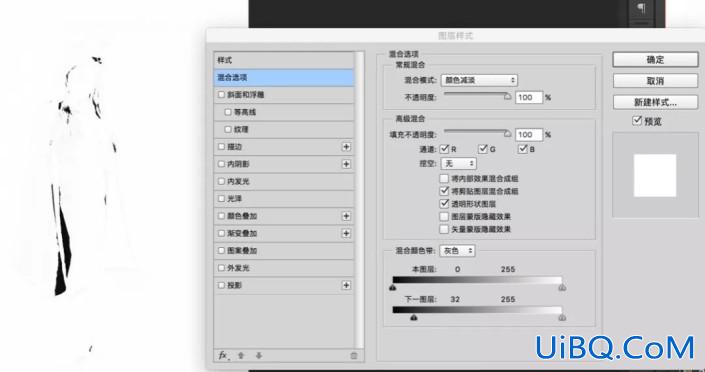Click the 本图层 black point slider handle
The width and height of the screenshot is (705, 372).
coord(393,287)
